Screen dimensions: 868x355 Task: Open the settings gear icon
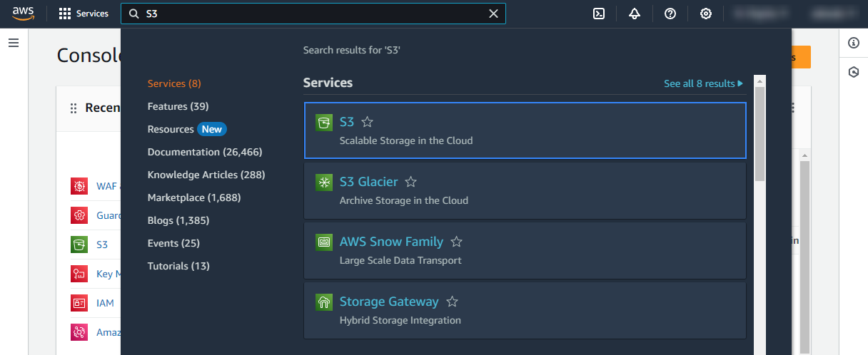tap(706, 14)
